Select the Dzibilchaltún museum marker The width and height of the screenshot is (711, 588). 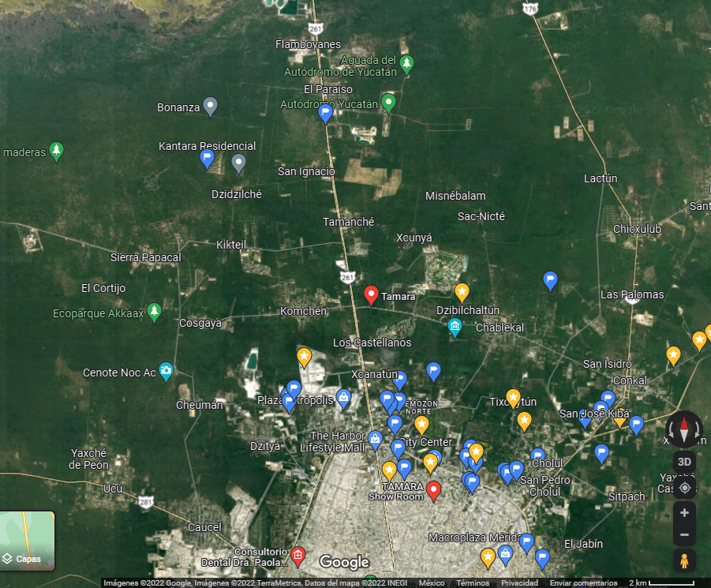tap(455, 326)
